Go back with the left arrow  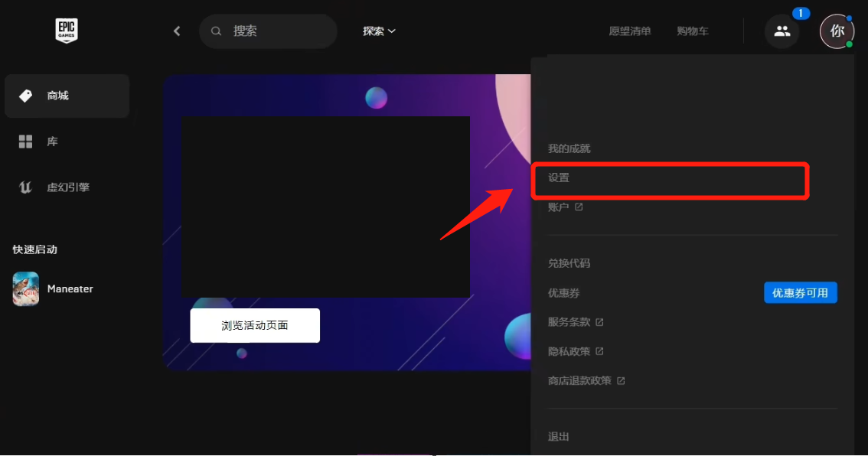point(177,31)
